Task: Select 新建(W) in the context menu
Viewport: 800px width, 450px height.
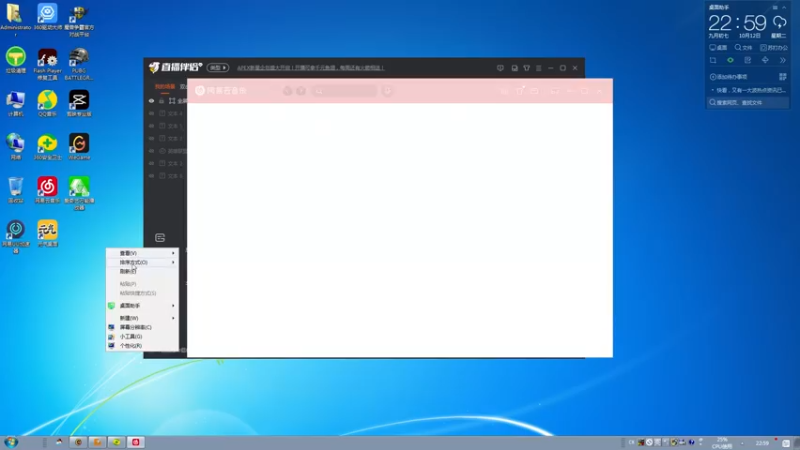Action: pos(142,318)
